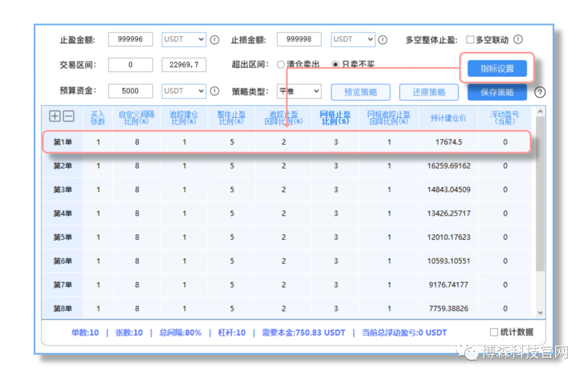
Task: Click the price cell 7759.38826
Action: (x=449, y=309)
